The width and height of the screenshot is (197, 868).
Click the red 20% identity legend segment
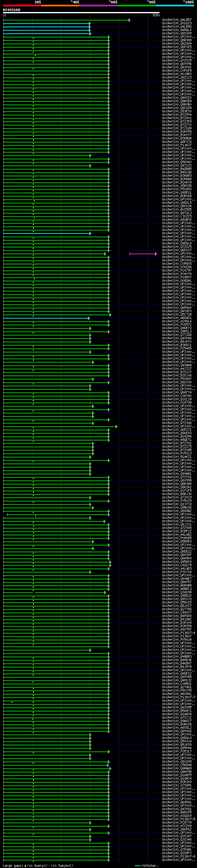point(22,6)
